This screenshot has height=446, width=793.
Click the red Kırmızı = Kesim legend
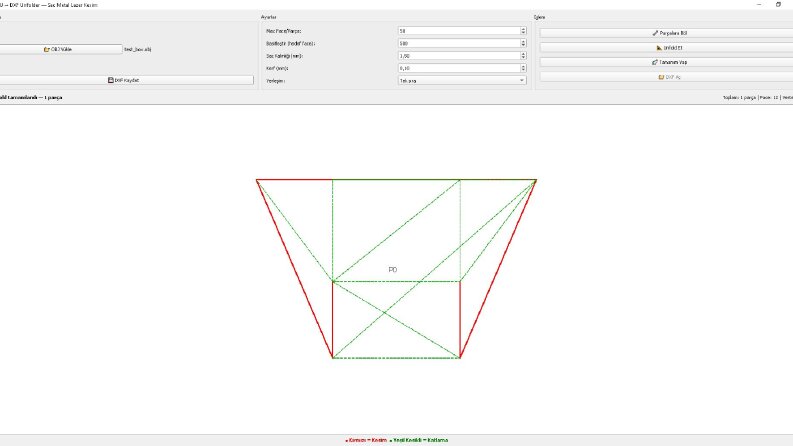tap(366, 440)
